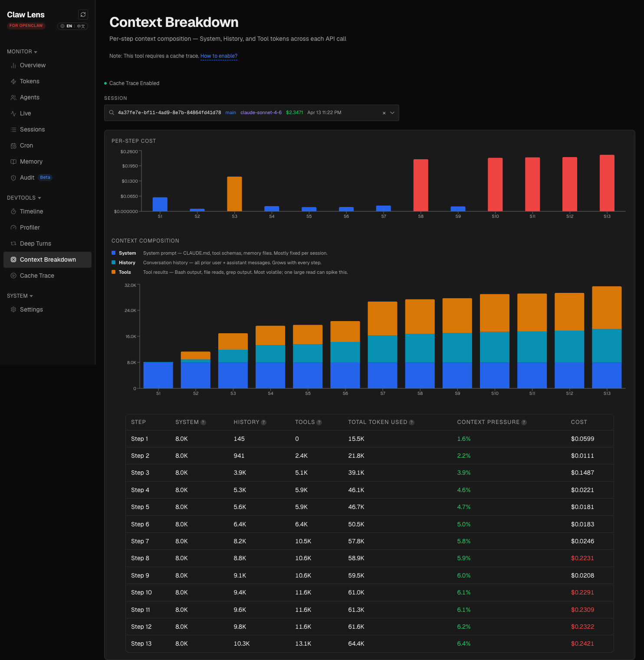This screenshot has width=644, height=660.
Task: Click the Cron calendar icon
Action: tap(13, 146)
